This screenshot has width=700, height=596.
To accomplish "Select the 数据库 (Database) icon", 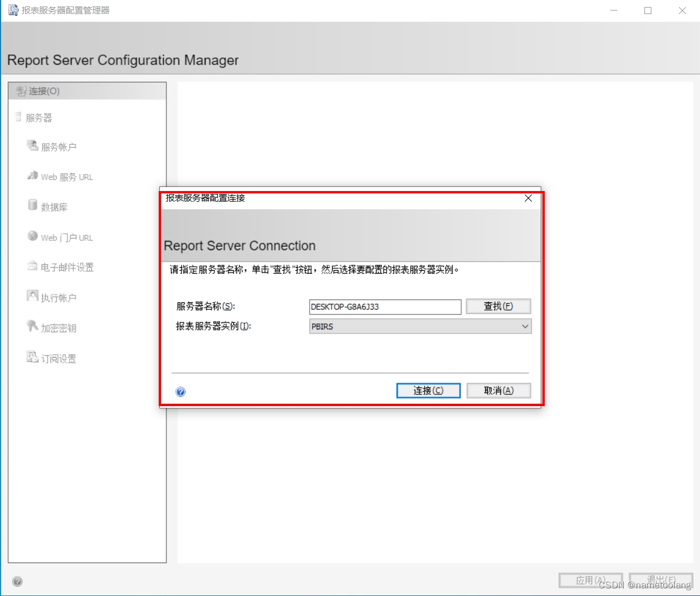I will [x=33, y=205].
